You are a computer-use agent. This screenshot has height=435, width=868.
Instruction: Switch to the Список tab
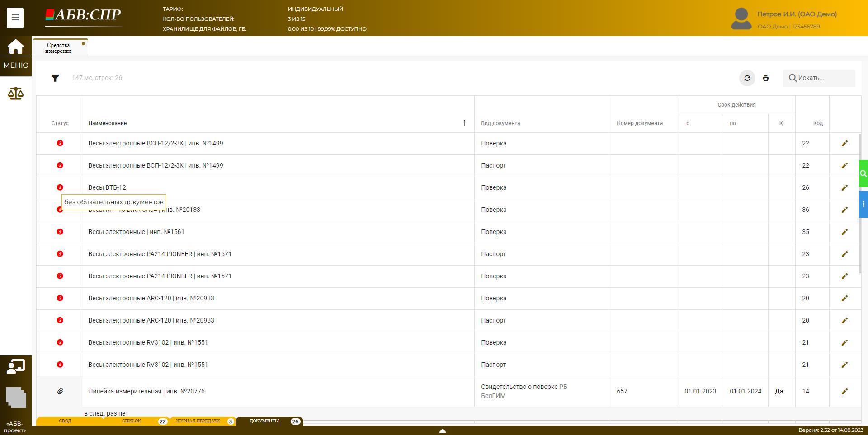(x=132, y=421)
